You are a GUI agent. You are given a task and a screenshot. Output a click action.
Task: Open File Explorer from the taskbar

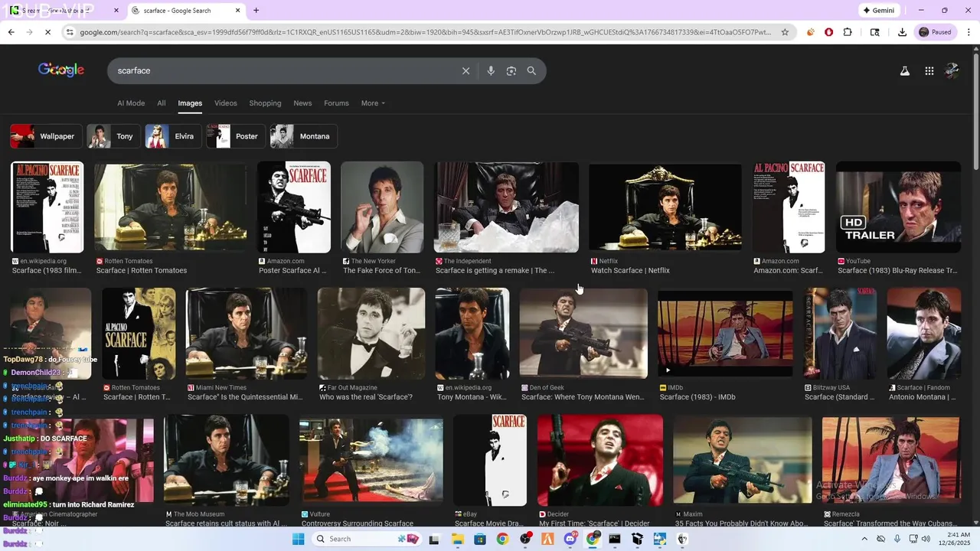click(457, 539)
